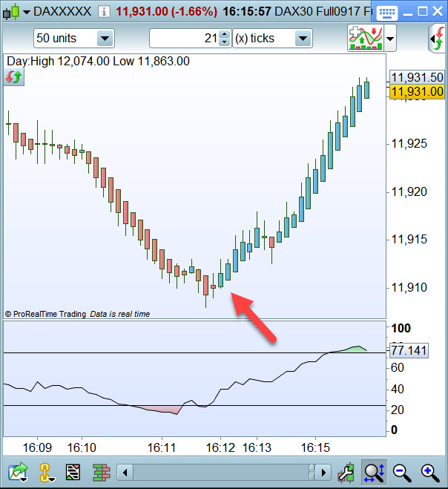Viewport: 448px width, 489px height.
Task: Click the scrollbar right arrow
Action: pos(323,473)
